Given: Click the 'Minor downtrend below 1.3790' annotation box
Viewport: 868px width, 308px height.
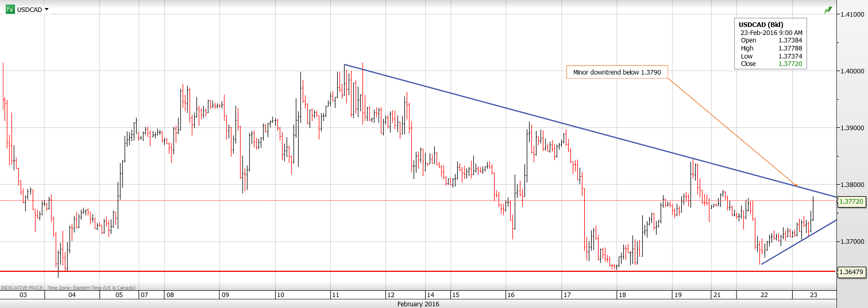Looking at the screenshot, I should [x=617, y=72].
